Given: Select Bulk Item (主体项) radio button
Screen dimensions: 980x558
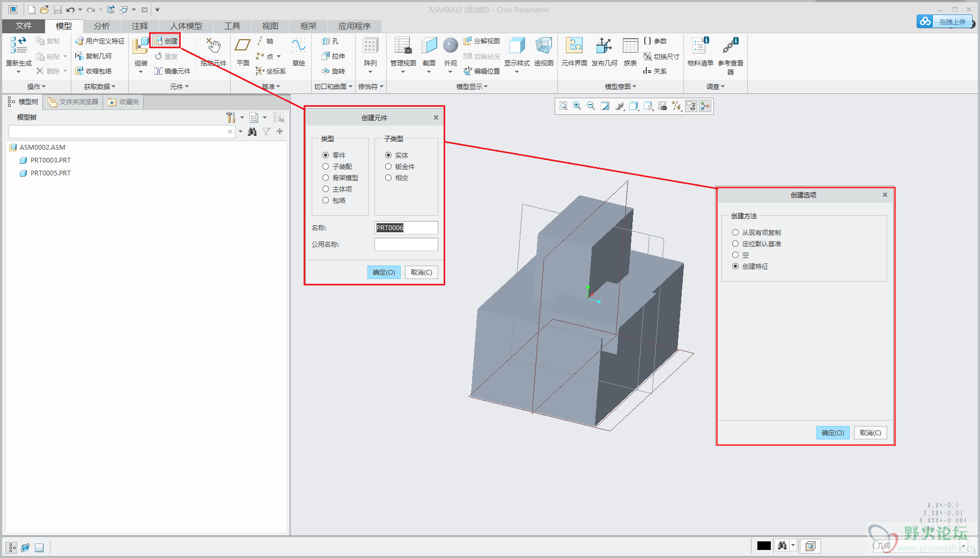Looking at the screenshot, I should pyautogui.click(x=326, y=189).
